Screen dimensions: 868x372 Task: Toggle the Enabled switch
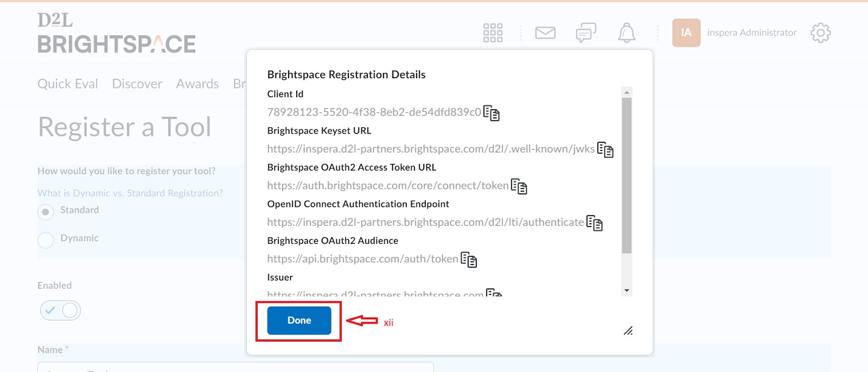[60, 310]
